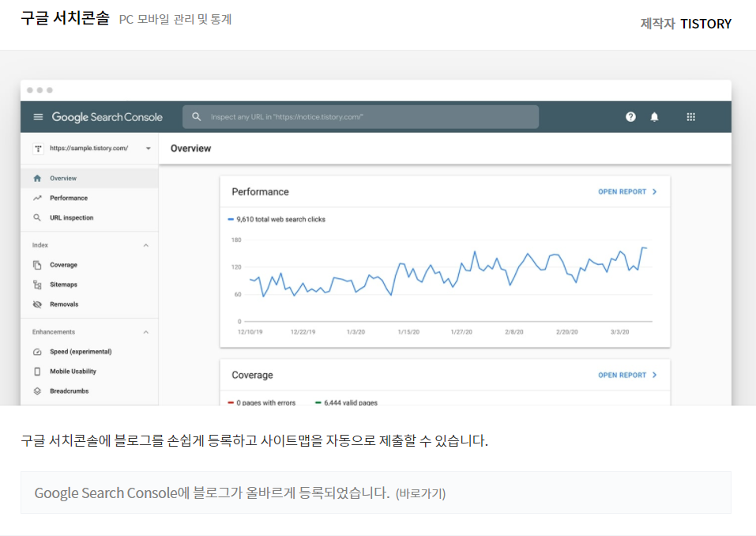Click the PC 모바일 관리 및 통계 subtitle
Viewport: 756px width, 536px height.
(175, 19)
